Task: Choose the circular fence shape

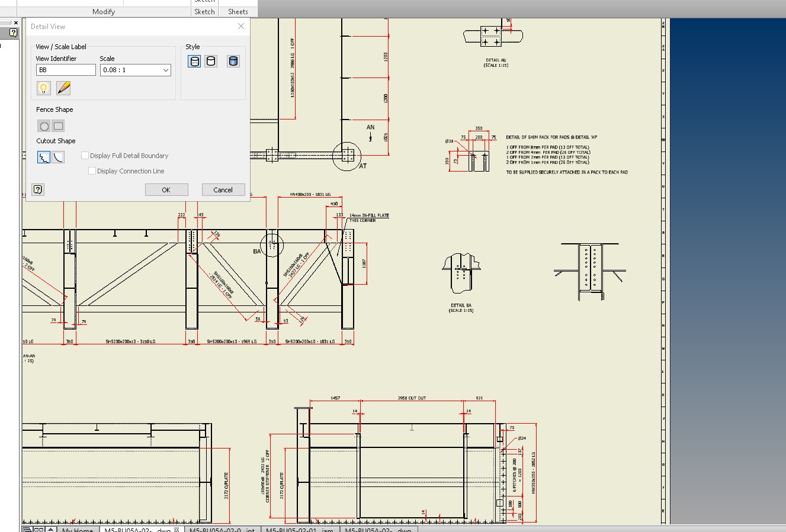Action: click(44, 125)
